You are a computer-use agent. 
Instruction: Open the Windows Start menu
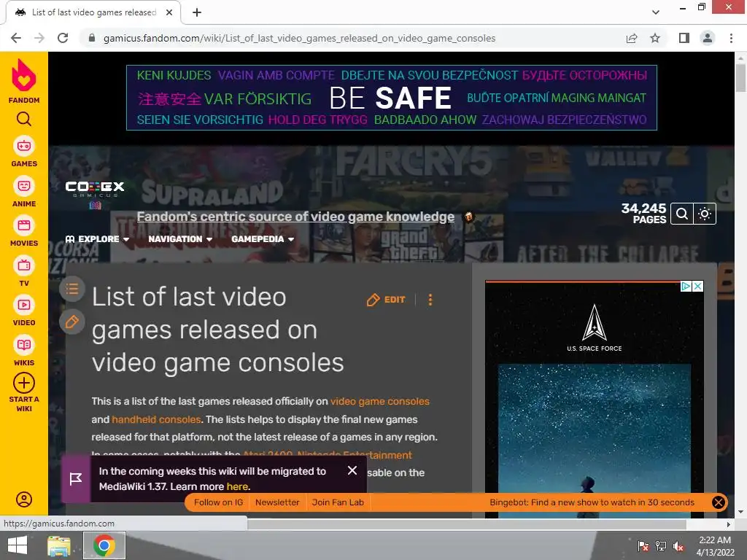click(x=18, y=545)
